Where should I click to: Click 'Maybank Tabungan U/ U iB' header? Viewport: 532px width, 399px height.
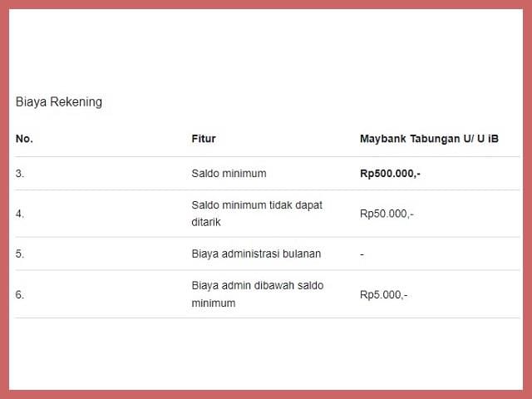[429, 139]
